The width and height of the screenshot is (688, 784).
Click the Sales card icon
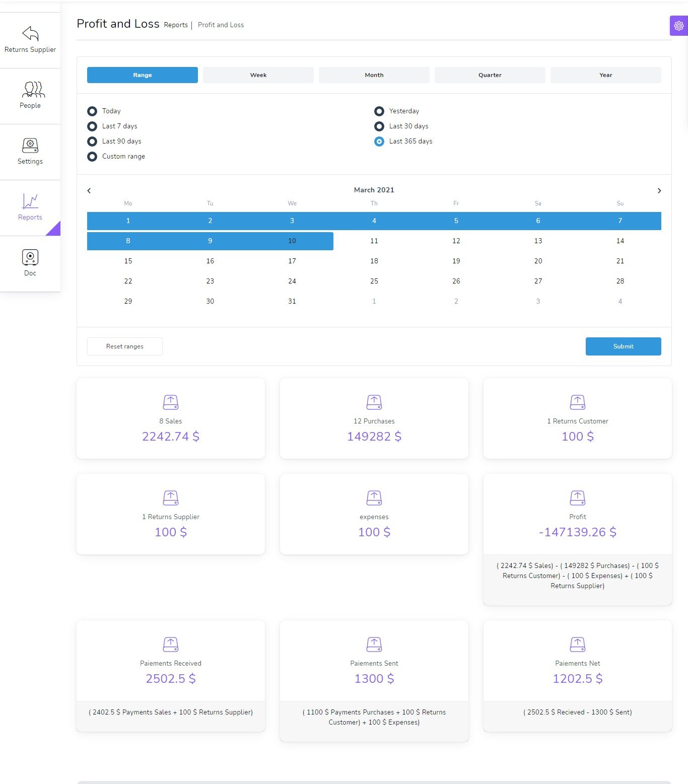pyautogui.click(x=171, y=402)
